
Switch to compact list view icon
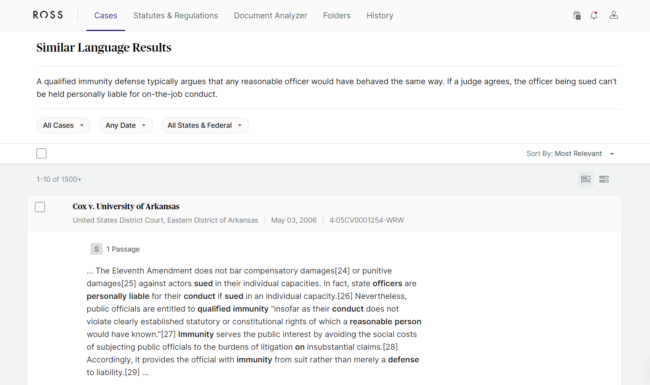click(x=604, y=179)
